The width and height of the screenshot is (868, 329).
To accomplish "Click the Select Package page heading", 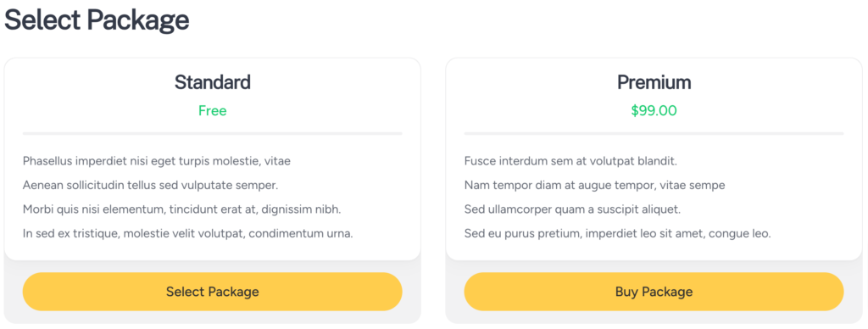I will [97, 20].
